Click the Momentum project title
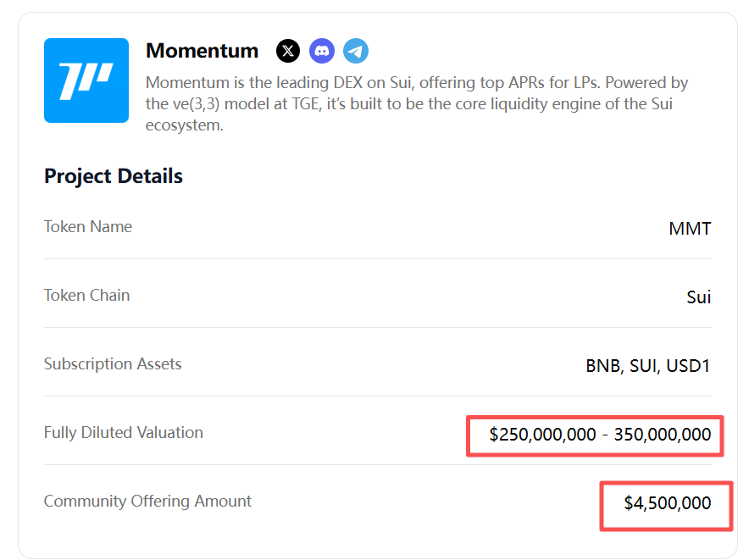749x560 pixels. coord(202,51)
